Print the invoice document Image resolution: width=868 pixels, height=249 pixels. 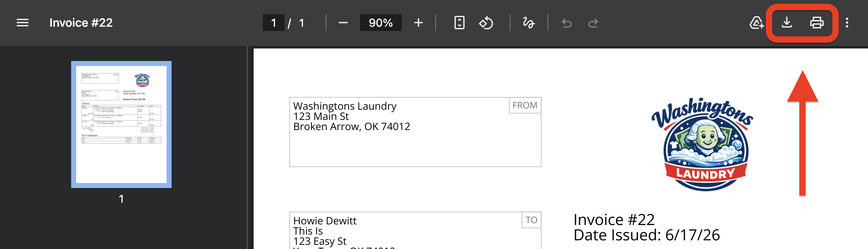pyautogui.click(x=817, y=23)
